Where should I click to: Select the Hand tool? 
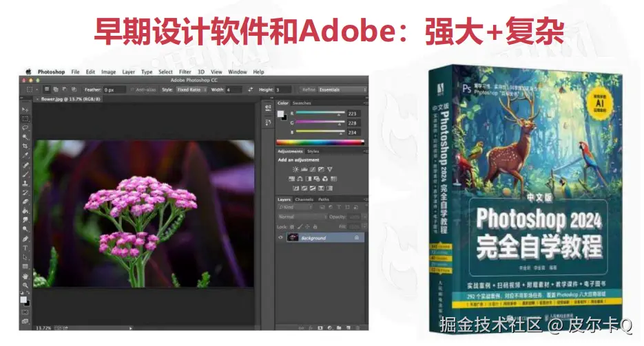tap(25, 277)
